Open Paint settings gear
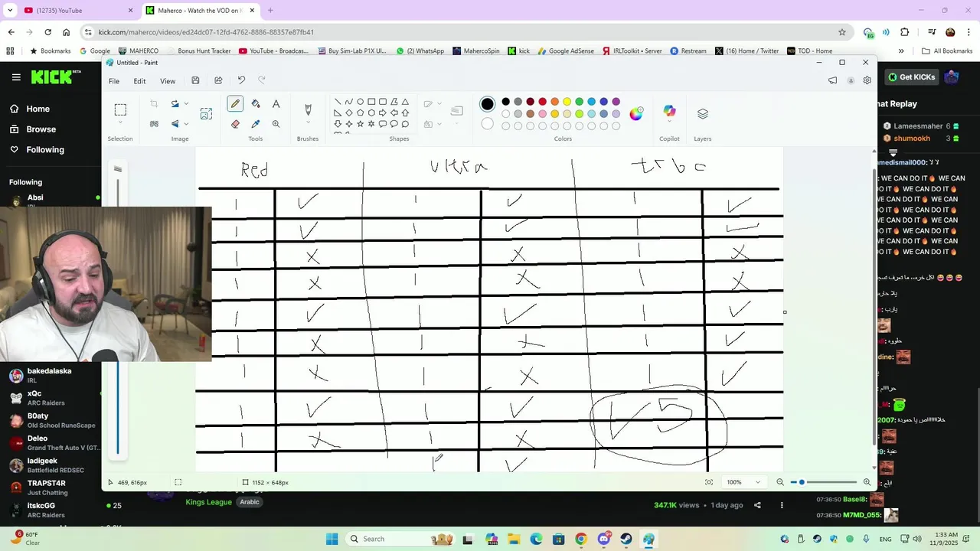 (x=867, y=80)
